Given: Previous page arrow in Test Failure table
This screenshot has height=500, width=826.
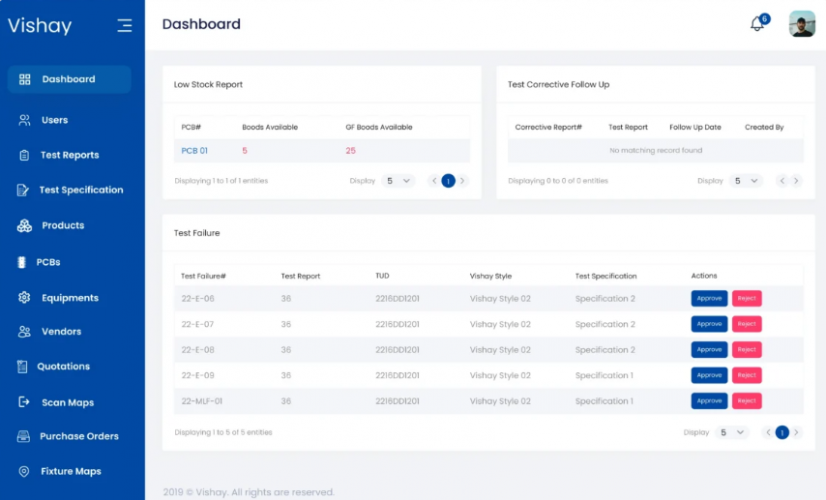Looking at the screenshot, I should click(x=768, y=433).
